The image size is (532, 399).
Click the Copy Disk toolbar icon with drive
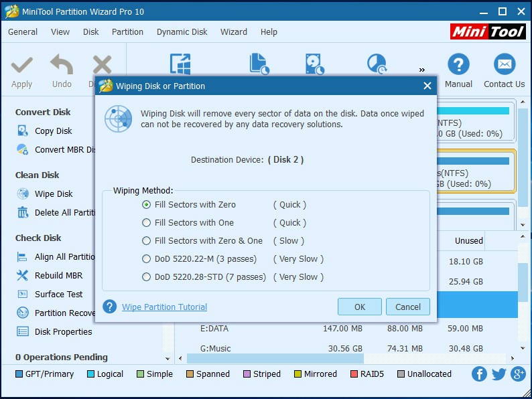click(x=315, y=64)
